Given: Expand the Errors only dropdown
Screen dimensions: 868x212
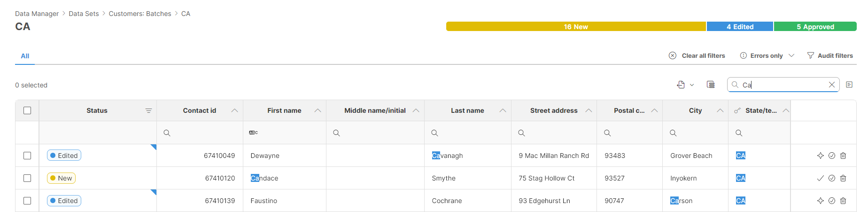Looking at the screenshot, I should click(x=791, y=55).
